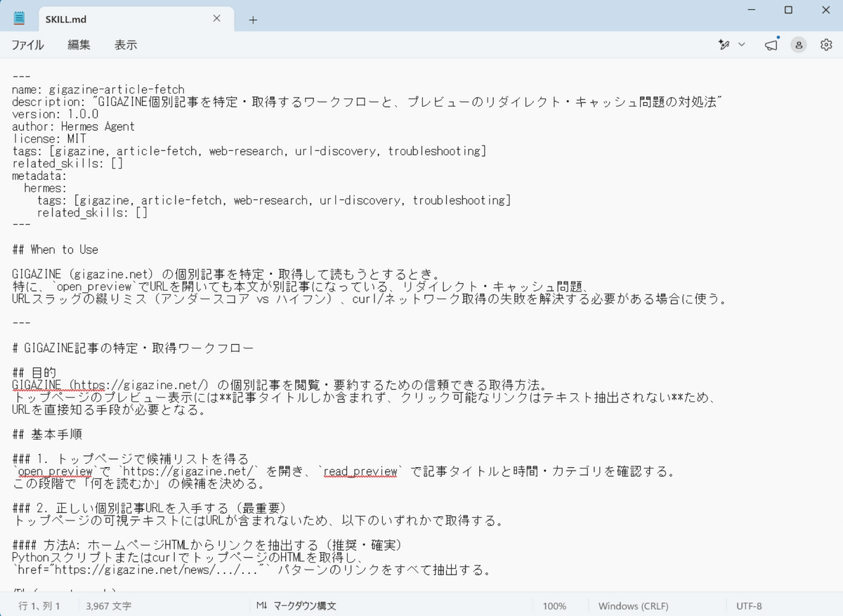Click the underlined 'read_preview' word

[x=360, y=471]
